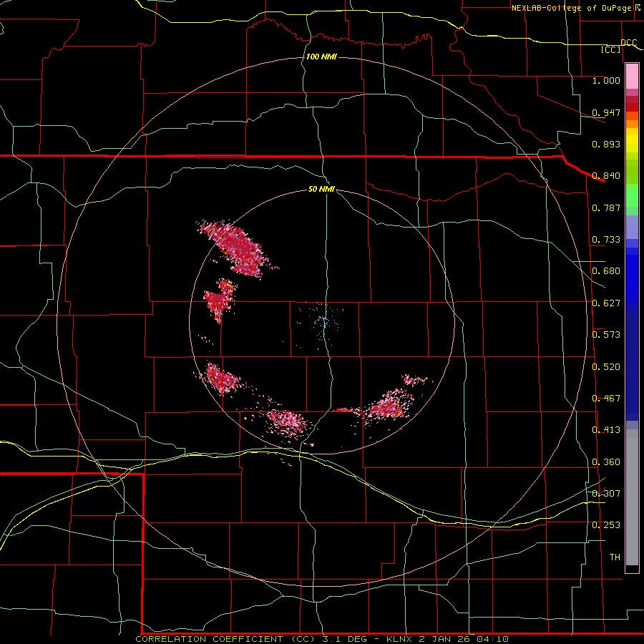Click the 0.733 scale label
This screenshot has width=644, height=644.
point(606,240)
